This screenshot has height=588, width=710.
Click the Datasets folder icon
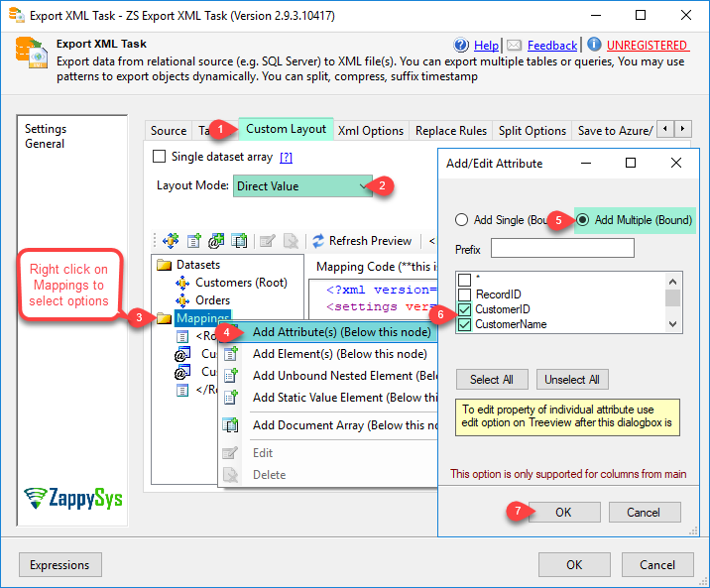pyautogui.click(x=164, y=265)
